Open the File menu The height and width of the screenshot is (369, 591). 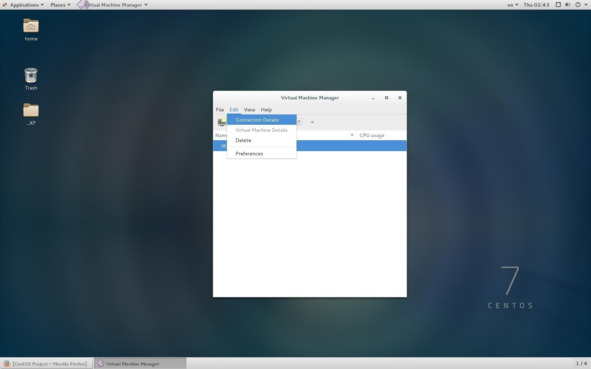tap(220, 110)
